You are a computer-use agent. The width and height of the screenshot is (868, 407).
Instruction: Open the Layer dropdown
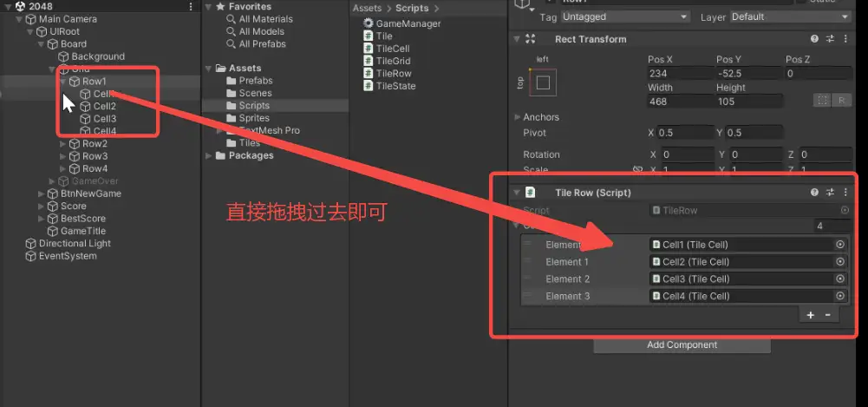(790, 17)
